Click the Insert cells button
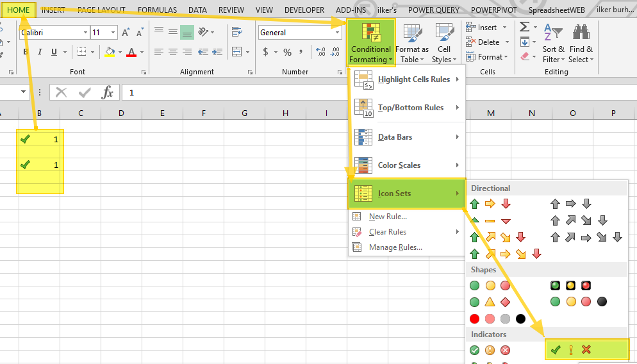The height and width of the screenshot is (364, 637). pyautogui.click(x=486, y=27)
